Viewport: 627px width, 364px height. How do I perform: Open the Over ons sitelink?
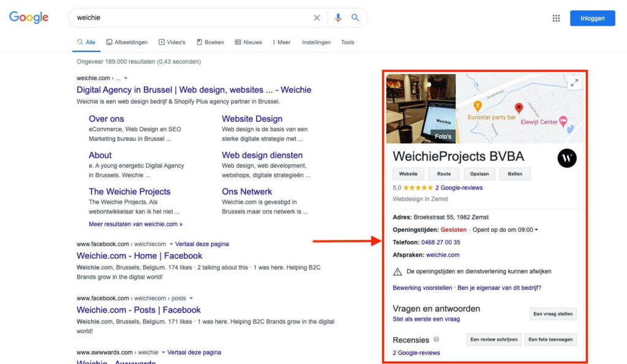(107, 119)
